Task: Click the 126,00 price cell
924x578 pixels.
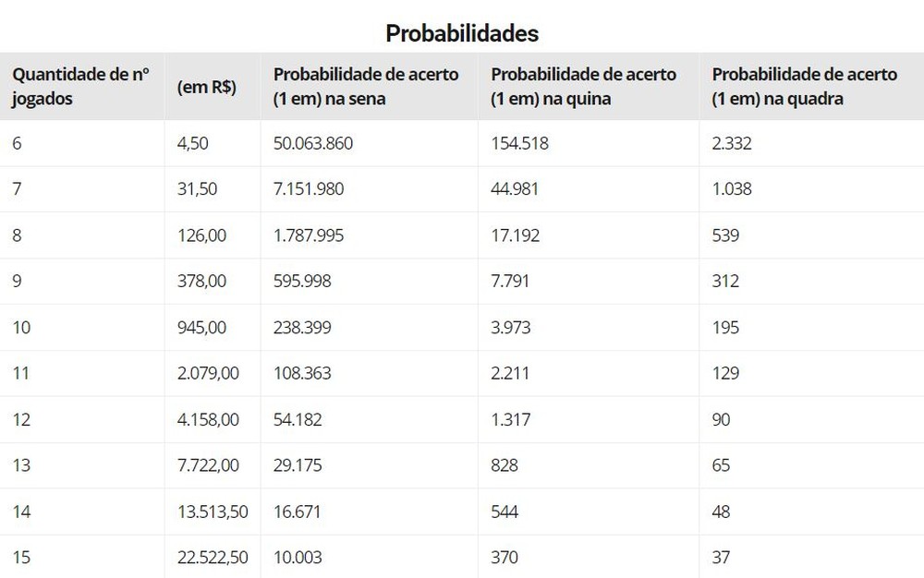Action: click(201, 235)
